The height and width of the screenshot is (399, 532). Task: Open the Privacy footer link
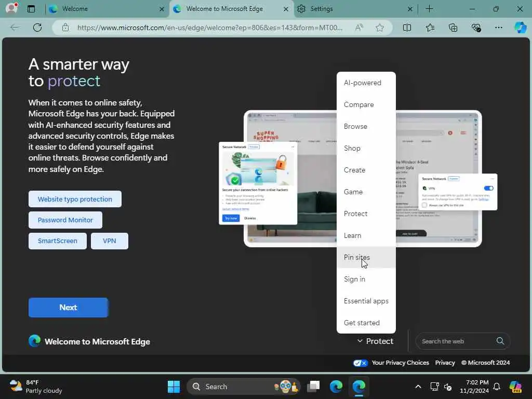445,363
